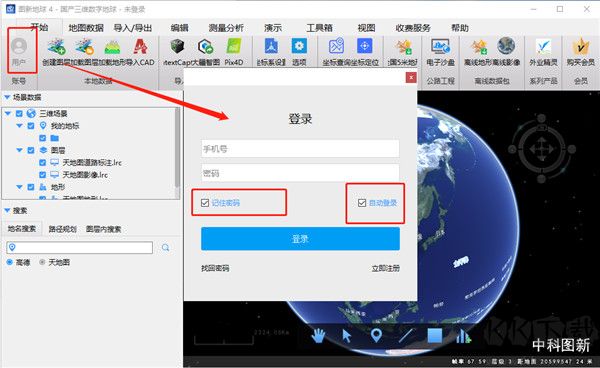Image resolution: width=600 pixels, height=368 pixels.
Task: Click the 离线地形 icon
Action: [478, 47]
